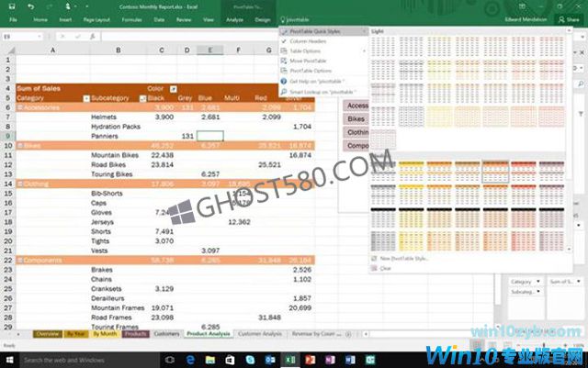The height and width of the screenshot is (368, 588).
Task: Open the Products sheet tab
Action: 135,334
